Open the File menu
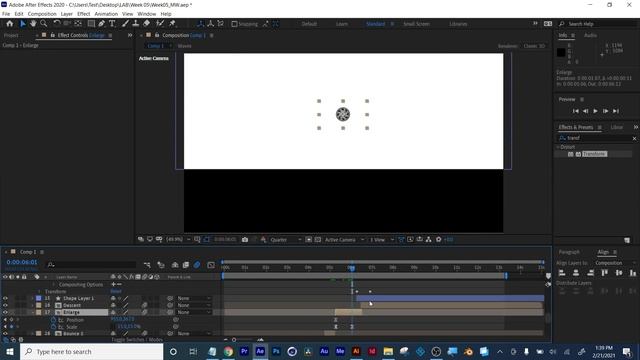 6,14
